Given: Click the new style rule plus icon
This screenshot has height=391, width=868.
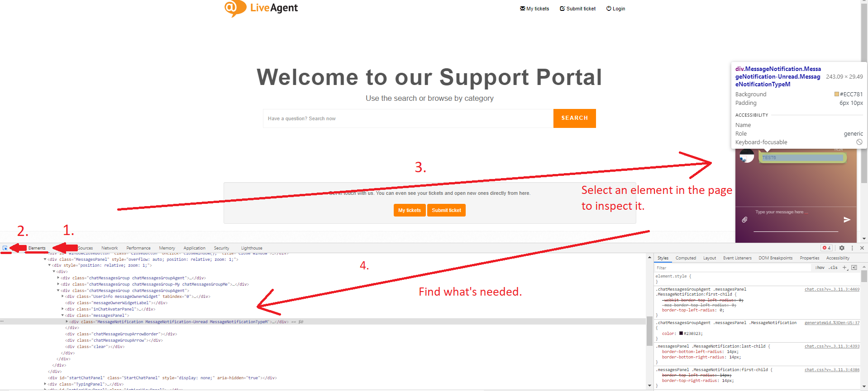Looking at the screenshot, I should point(844,268).
